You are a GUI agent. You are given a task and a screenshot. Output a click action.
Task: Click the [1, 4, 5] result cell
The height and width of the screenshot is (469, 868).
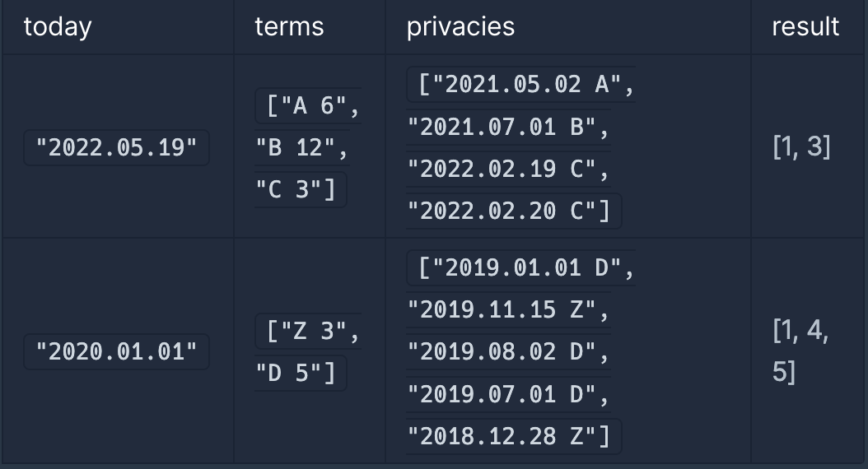pyautogui.click(x=800, y=352)
